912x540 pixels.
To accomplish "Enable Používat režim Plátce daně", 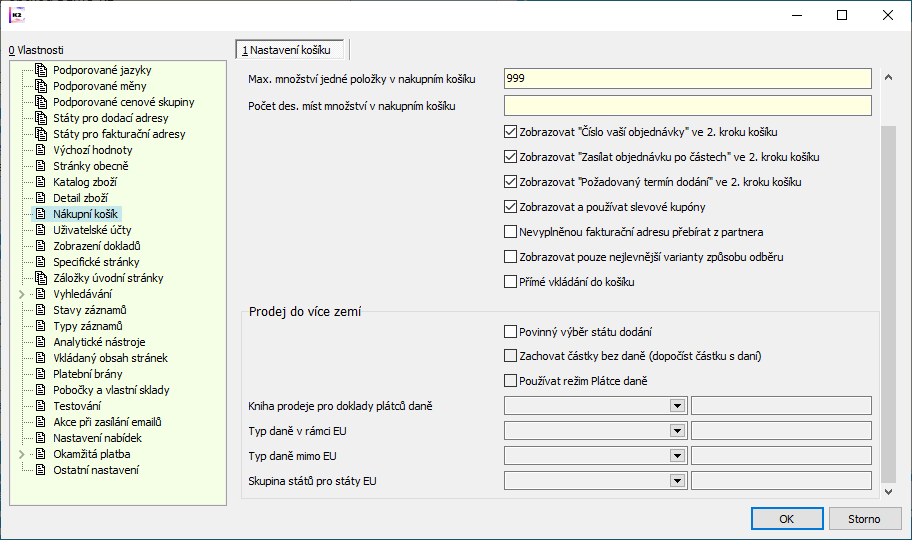I will 510,381.
